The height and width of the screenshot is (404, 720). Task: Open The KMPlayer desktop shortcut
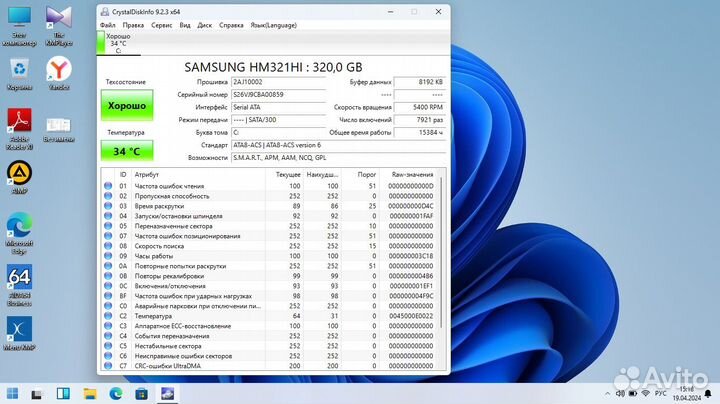tap(59, 27)
